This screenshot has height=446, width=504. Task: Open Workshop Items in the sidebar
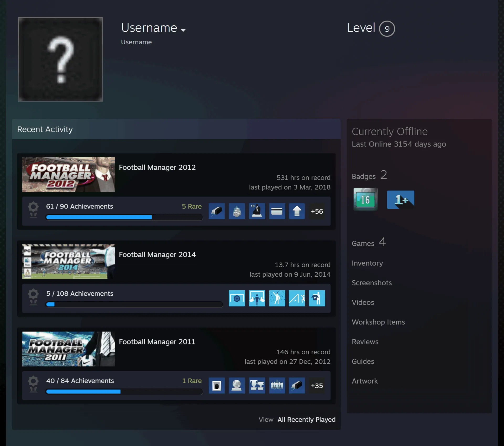[x=378, y=322]
